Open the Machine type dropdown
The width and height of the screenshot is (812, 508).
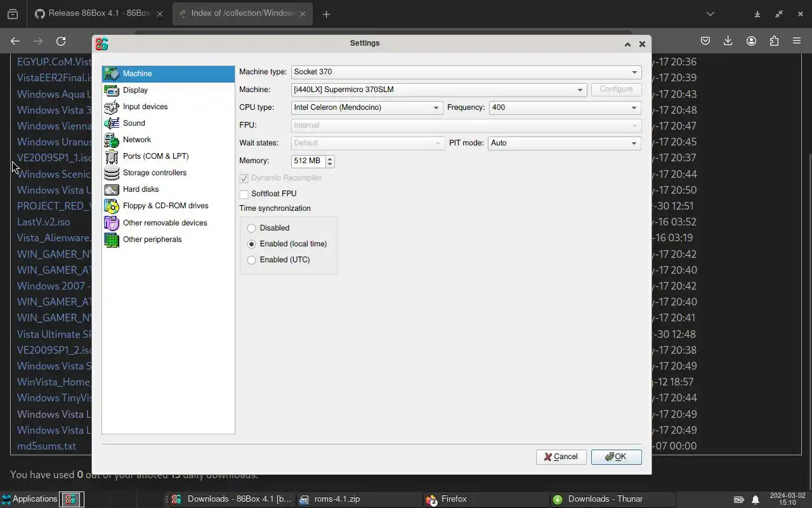point(466,72)
